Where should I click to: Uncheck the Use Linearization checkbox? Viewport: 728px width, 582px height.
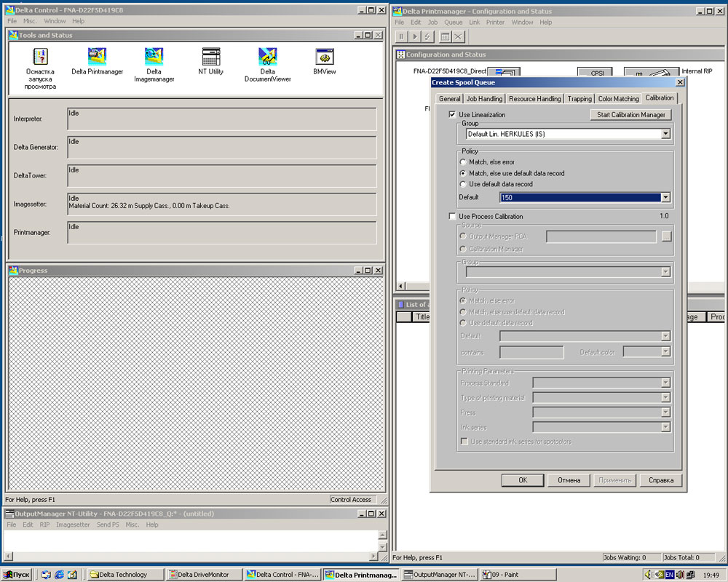(452, 115)
